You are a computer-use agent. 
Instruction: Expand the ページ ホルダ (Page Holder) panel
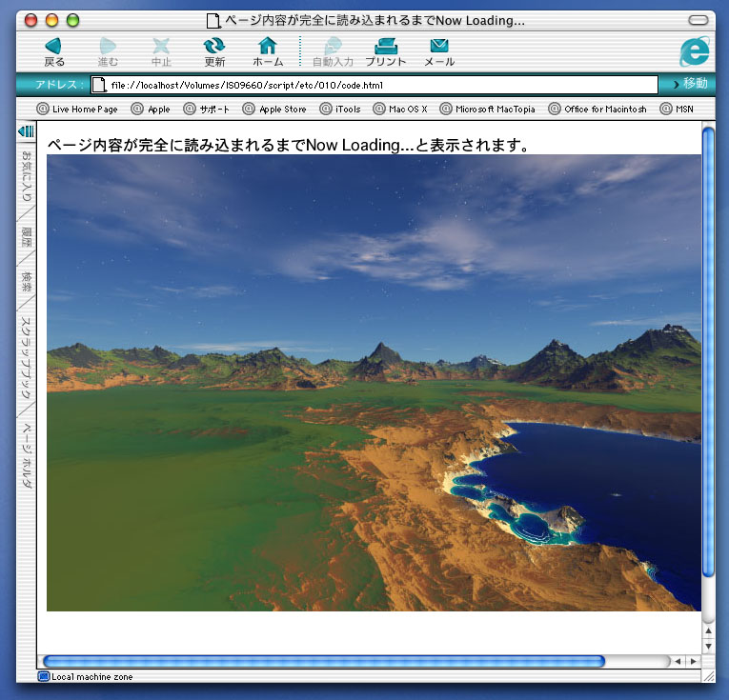point(27,457)
